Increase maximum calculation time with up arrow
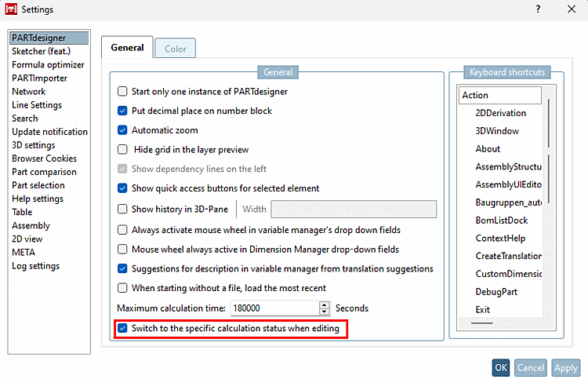 pos(325,304)
